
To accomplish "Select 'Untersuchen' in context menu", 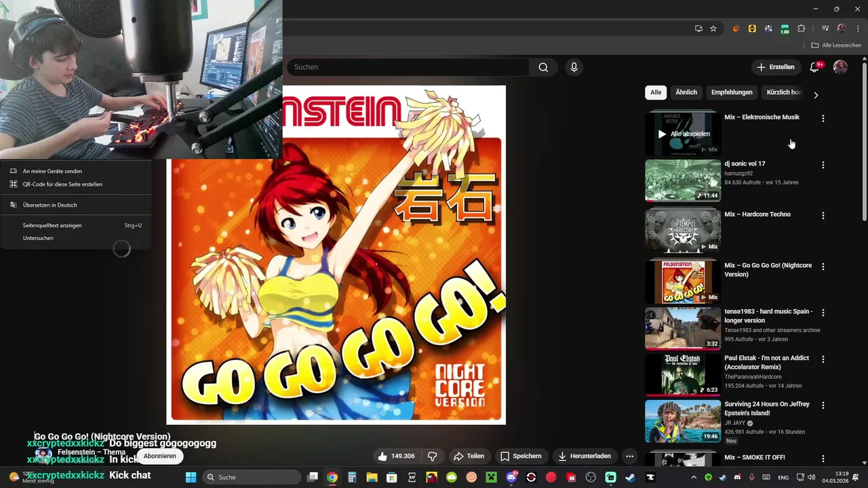I will [76, 238].
